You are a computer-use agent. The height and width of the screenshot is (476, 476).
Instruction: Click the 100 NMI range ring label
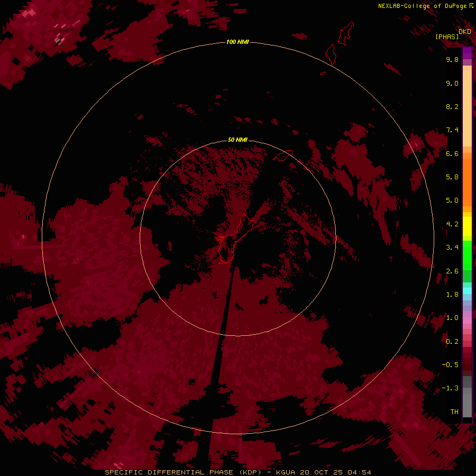[237, 42]
